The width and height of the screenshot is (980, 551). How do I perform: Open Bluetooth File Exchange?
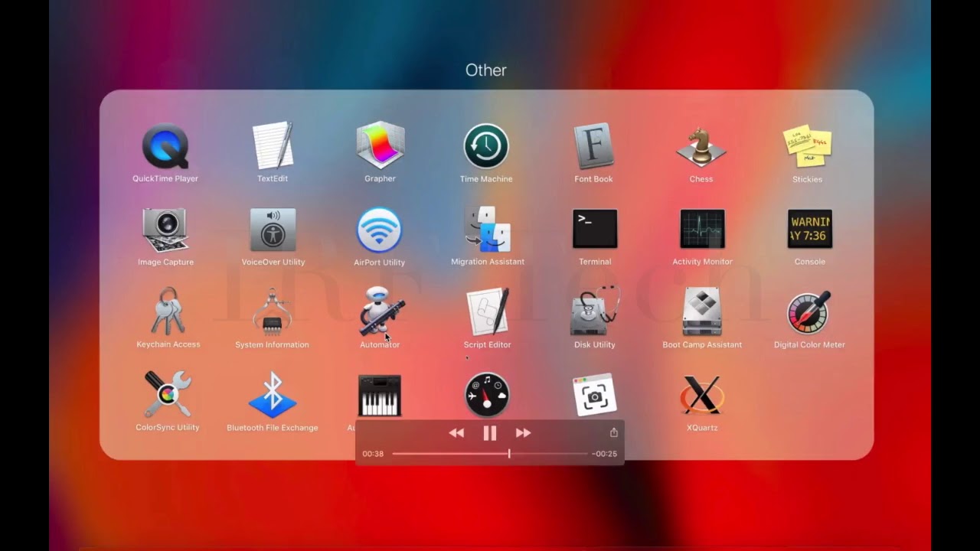click(273, 394)
